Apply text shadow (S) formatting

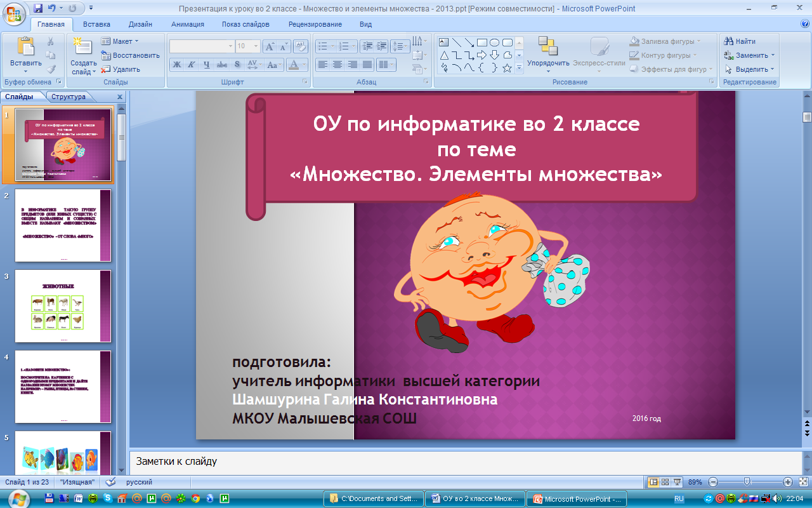237,65
